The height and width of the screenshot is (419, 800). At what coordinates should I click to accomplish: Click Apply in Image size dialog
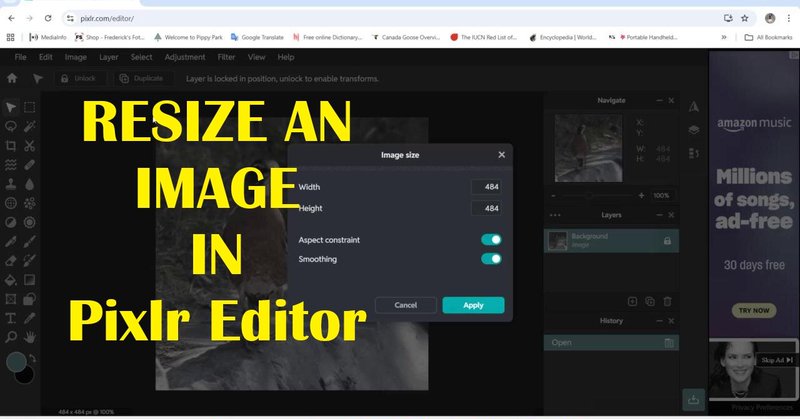coord(473,305)
